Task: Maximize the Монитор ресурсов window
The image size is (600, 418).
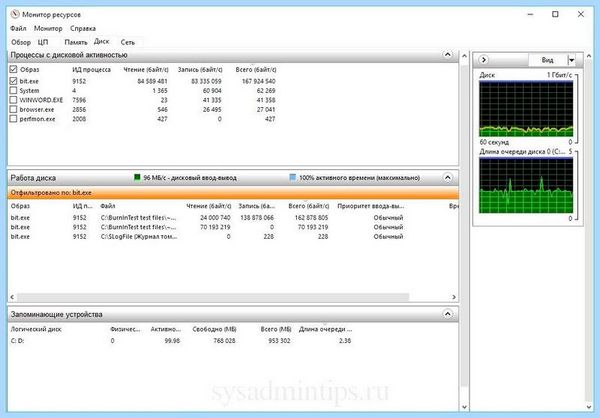Action: 555,15
